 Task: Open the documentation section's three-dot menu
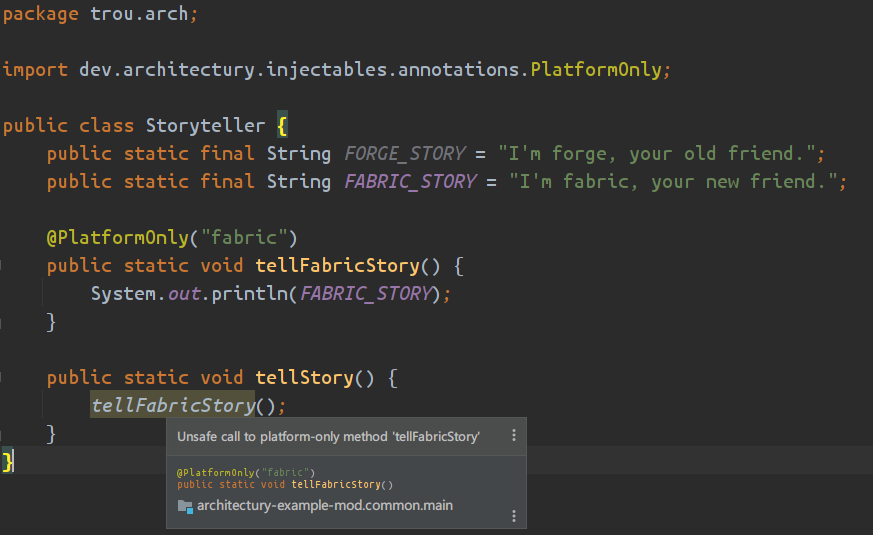[x=514, y=516]
